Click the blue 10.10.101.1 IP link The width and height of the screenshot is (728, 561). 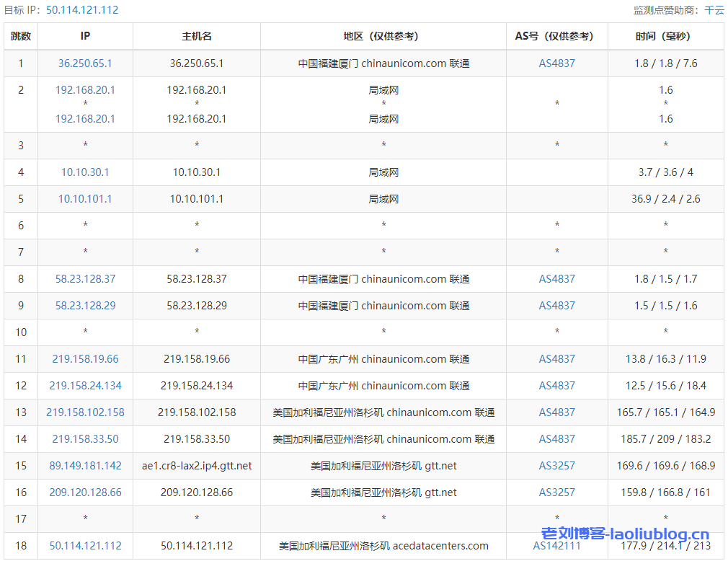coord(85,199)
